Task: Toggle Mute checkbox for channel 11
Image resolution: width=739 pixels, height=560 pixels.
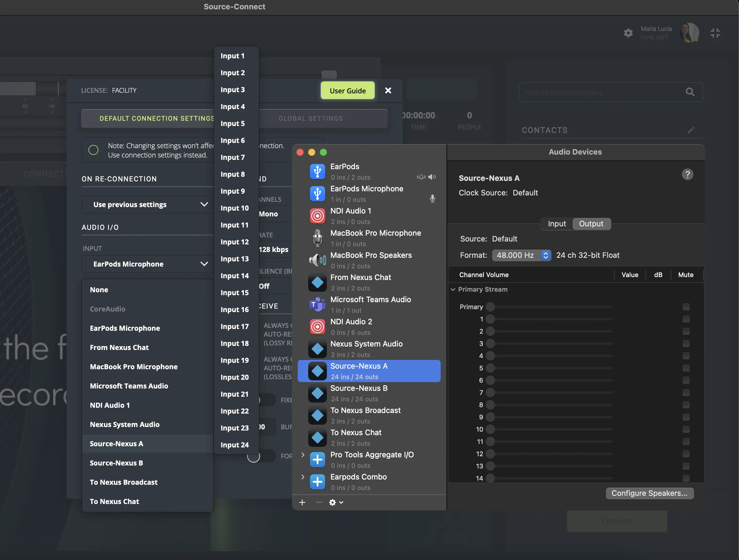Action: (x=686, y=442)
